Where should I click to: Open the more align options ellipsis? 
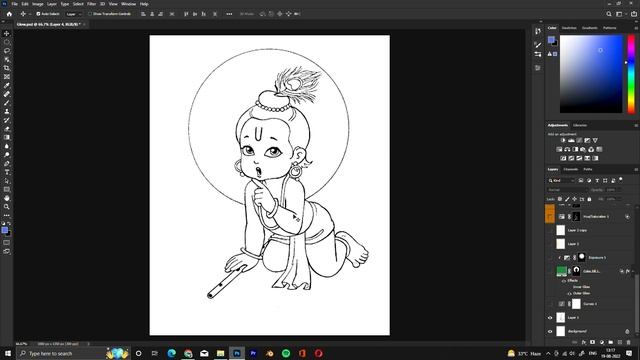tap(229, 14)
